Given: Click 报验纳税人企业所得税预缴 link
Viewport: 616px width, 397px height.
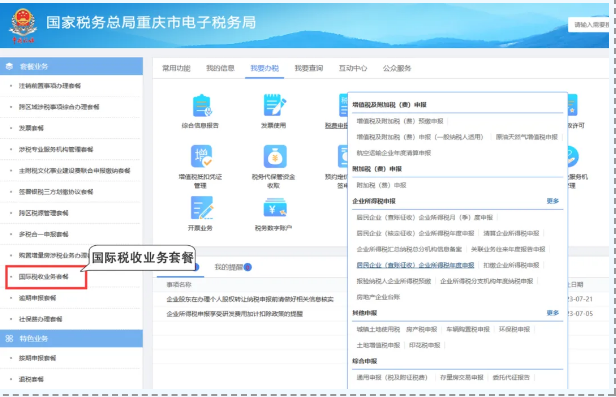Looking at the screenshot, I should point(394,281).
